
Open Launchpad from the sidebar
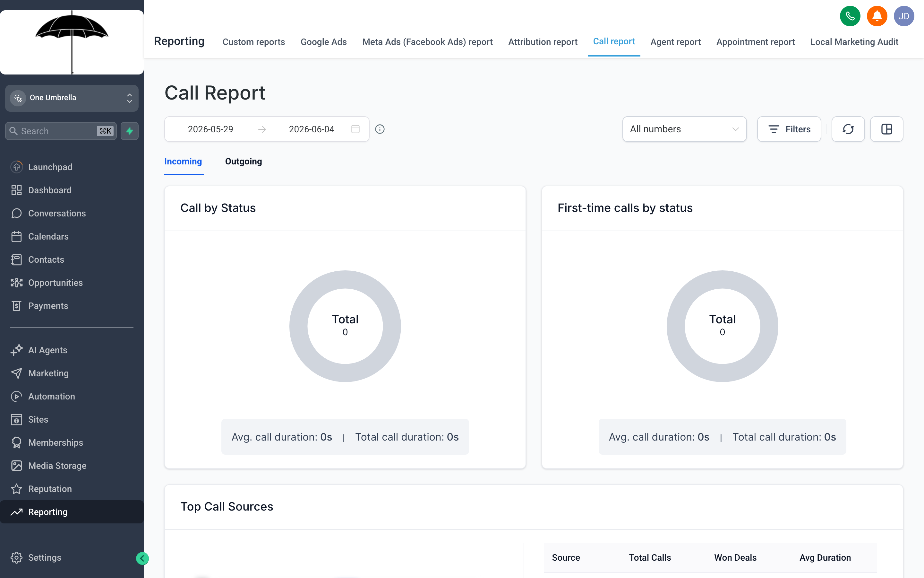pos(72,167)
